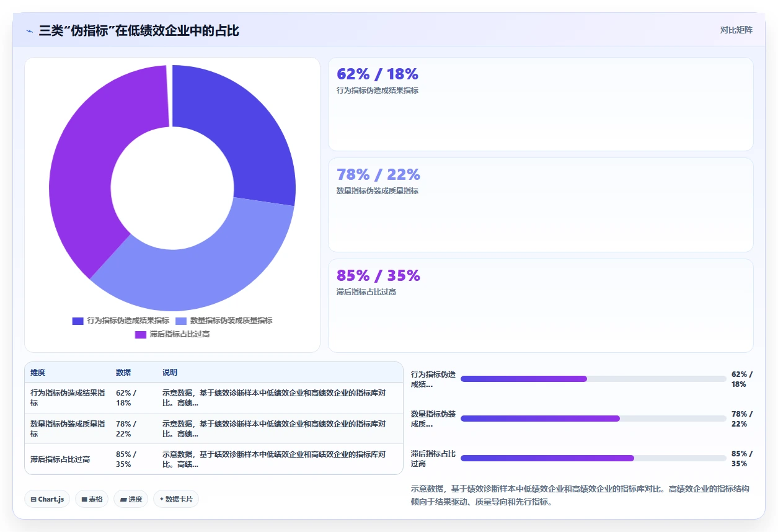The width and height of the screenshot is (778, 532).
Task: Click the 78% / 22% data card
Action: 541,205
